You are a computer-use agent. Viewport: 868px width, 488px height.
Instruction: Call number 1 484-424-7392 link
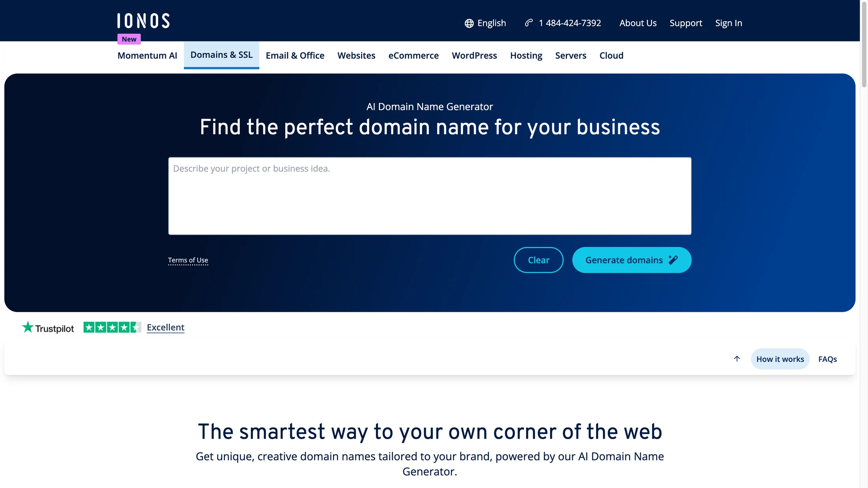coord(563,23)
